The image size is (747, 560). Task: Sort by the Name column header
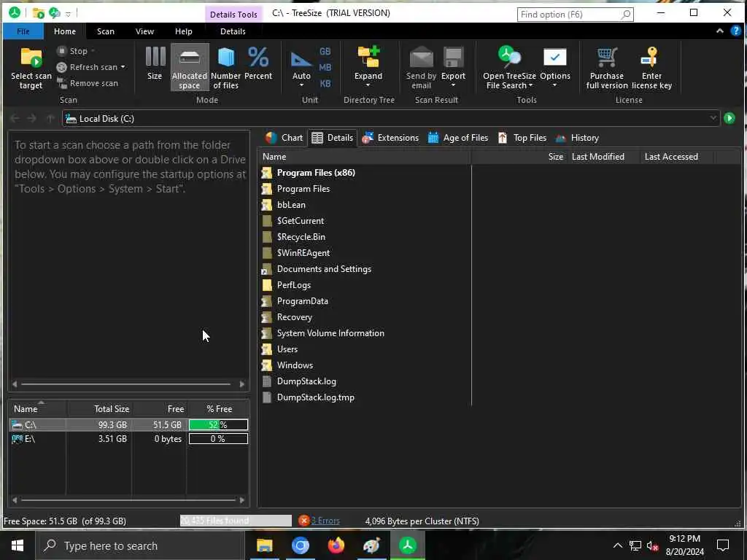(x=364, y=157)
